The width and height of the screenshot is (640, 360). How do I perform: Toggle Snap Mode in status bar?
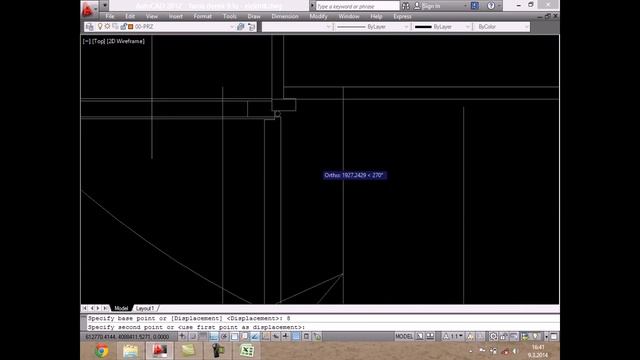point(193,336)
